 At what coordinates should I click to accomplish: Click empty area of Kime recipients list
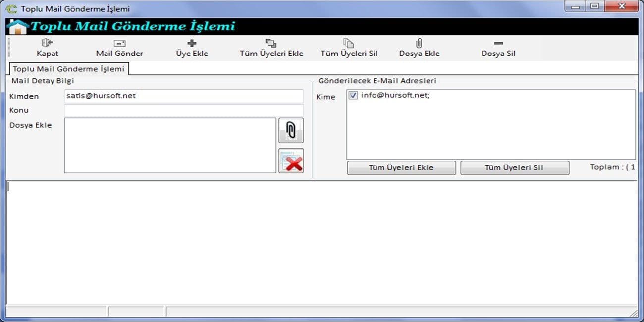(490, 129)
